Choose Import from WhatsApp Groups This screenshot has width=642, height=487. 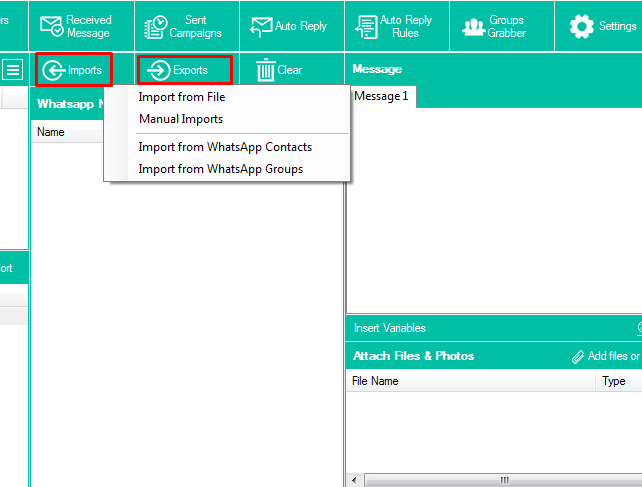click(x=221, y=169)
